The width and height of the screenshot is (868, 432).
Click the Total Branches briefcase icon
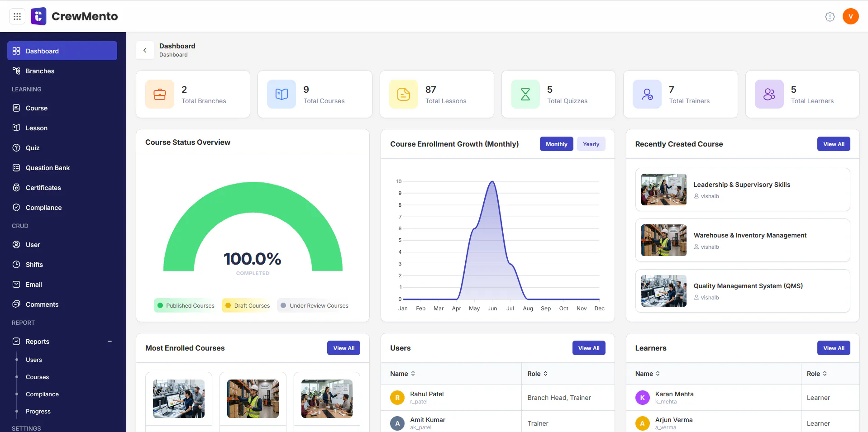160,94
